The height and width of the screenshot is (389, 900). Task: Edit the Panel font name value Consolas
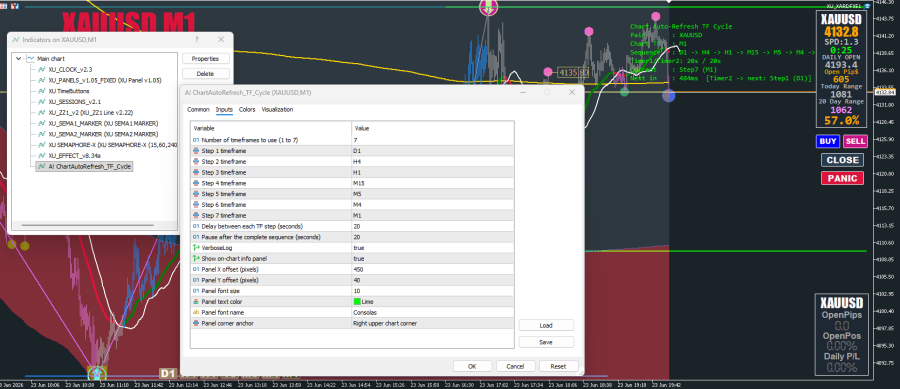pos(433,312)
